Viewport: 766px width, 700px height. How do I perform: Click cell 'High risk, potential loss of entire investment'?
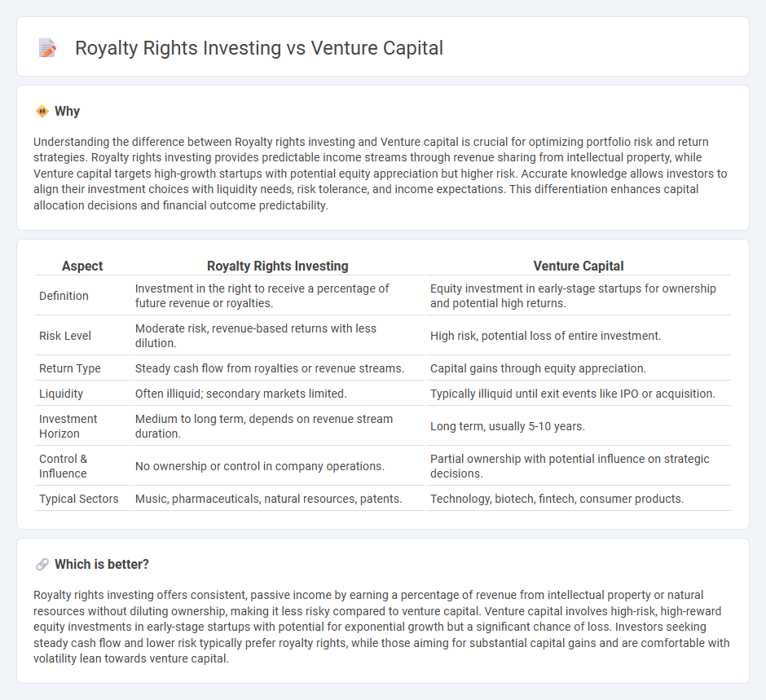[579, 336]
